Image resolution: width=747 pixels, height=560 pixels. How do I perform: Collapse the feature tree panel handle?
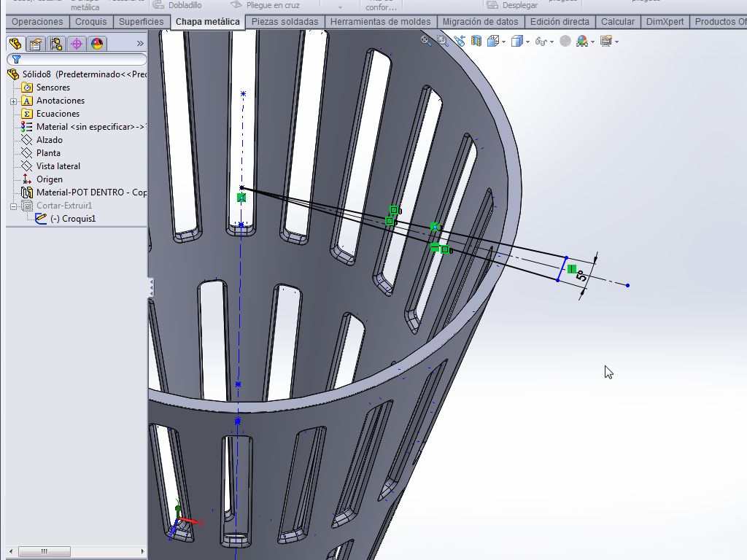tap(151, 287)
